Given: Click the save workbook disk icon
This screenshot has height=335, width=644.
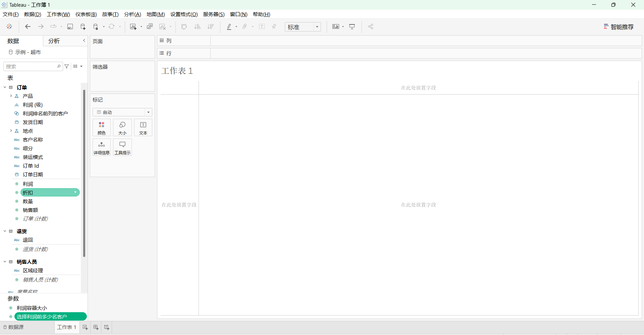Looking at the screenshot, I should [x=70, y=26].
